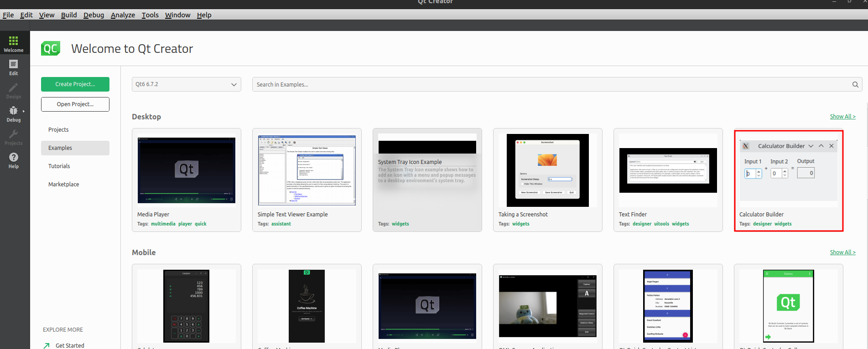Select Examples in the welcome sidebar
Viewport: 868px width, 349px height.
(x=75, y=148)
